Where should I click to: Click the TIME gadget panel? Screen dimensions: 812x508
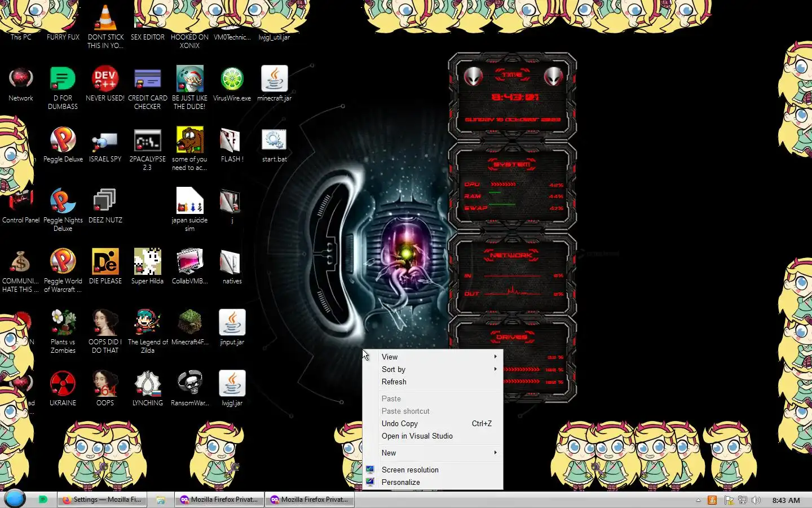click(x=513, y=96)
